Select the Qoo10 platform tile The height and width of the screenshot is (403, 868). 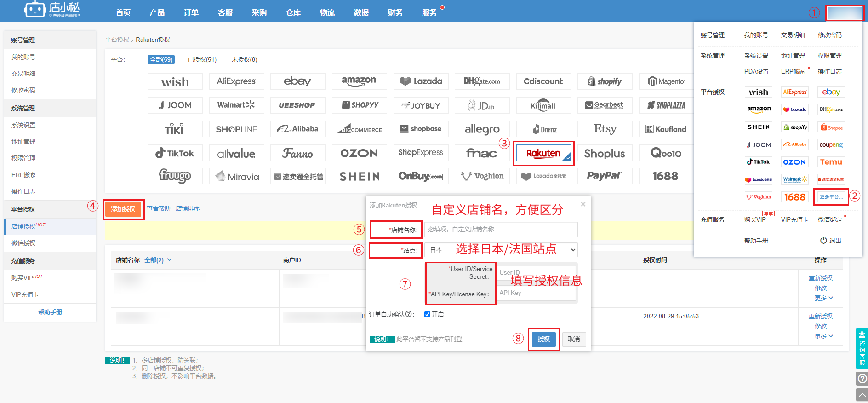(x=666, y=153)
